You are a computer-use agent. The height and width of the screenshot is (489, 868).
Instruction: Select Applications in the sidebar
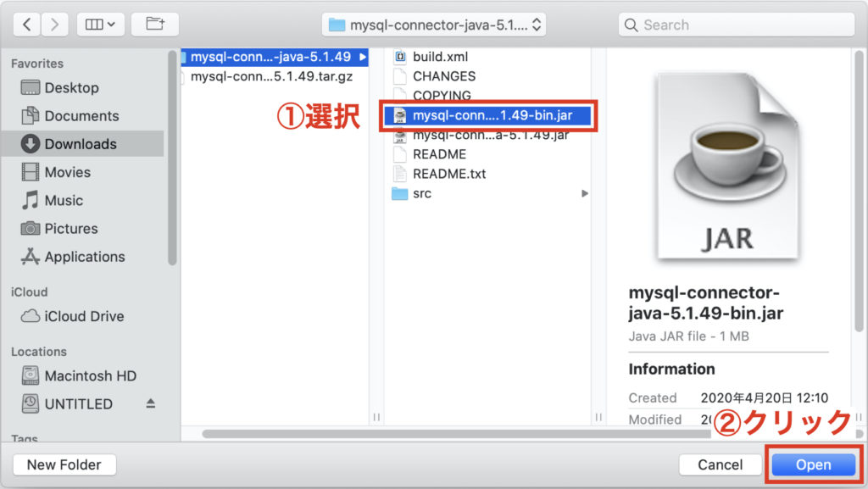pyautogui.click(x=83, y=257)
